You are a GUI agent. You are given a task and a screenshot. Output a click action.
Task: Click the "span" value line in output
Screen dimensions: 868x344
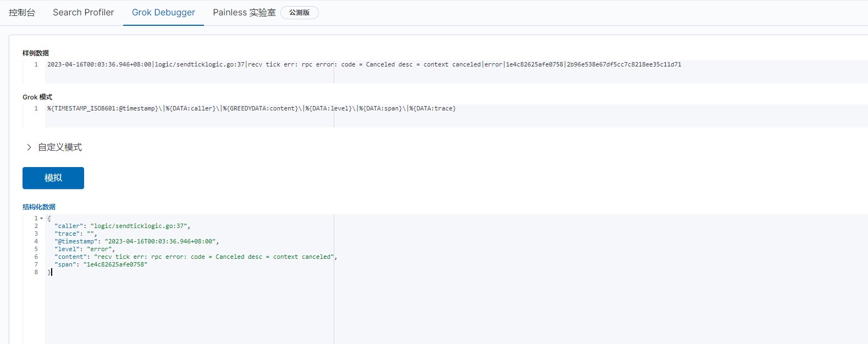pyautogui.click(x=101, y=265)
